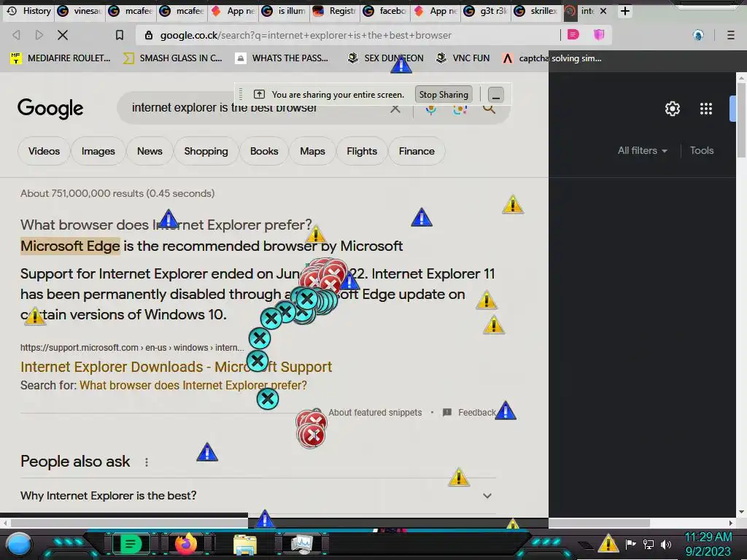Bookmark this page with the bookmark icon

click(120, 35)
